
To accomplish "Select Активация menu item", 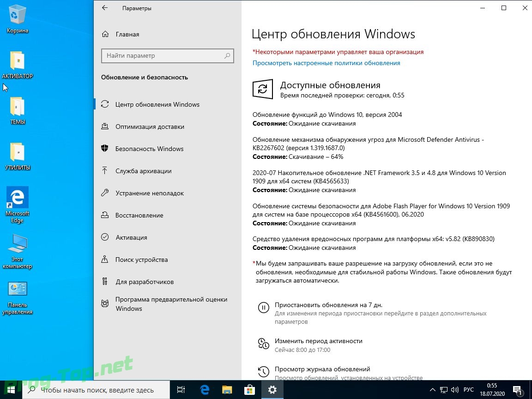I will point(167,237).
